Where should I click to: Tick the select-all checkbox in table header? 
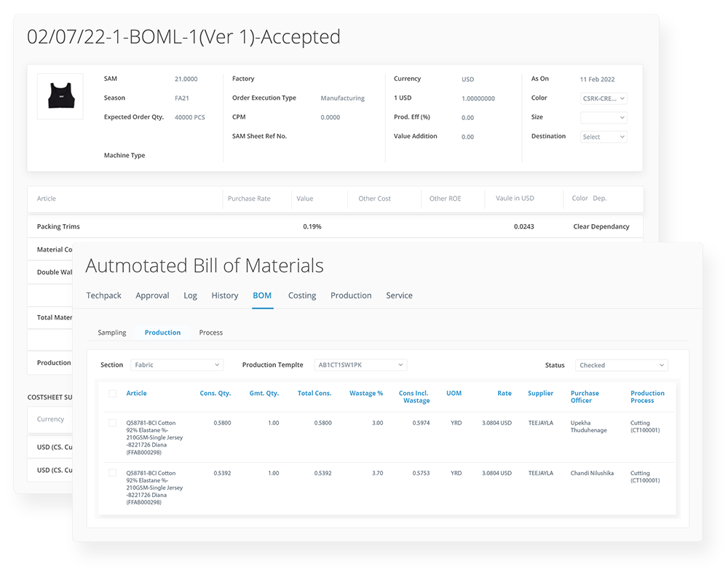click(111, 393)
